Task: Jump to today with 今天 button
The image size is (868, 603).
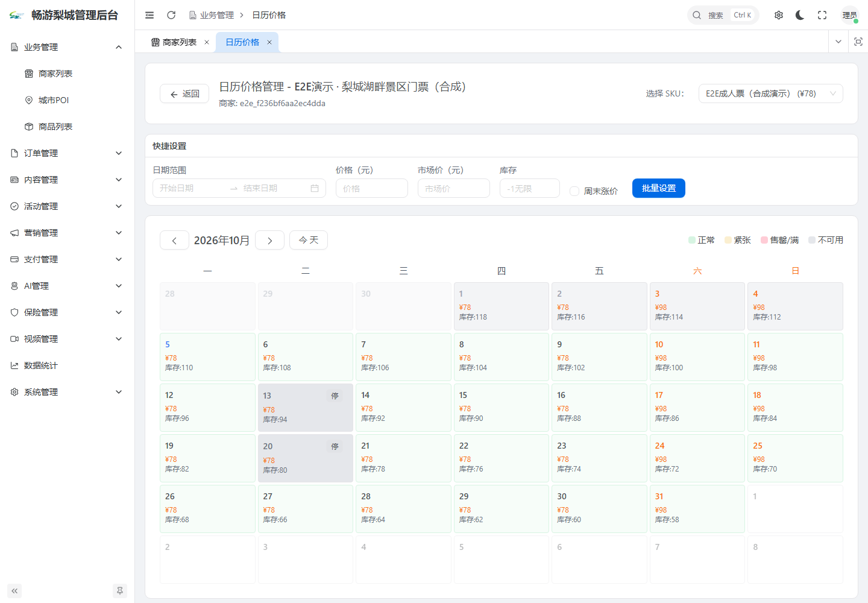Action: [x=309, y=240]
